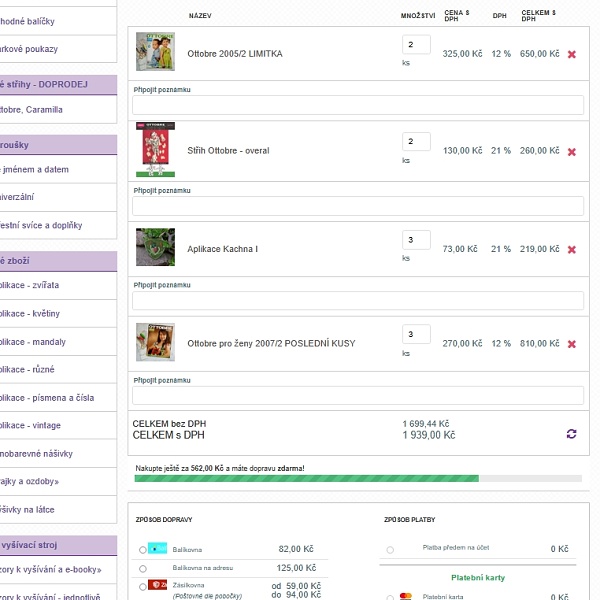Select Balíkovna shipping option
The width and height of the screenshot is (600, 600).
[x=142, y=550]
